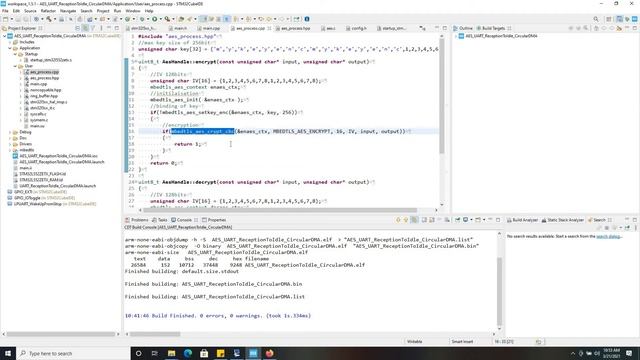Click the blue Information Center icon in toolbar

tap(307, 19)
